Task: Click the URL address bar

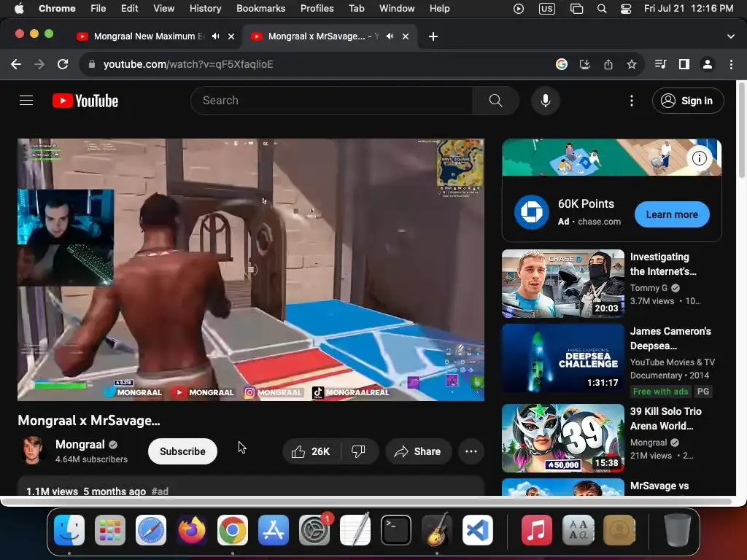Action: pos(314,64)
